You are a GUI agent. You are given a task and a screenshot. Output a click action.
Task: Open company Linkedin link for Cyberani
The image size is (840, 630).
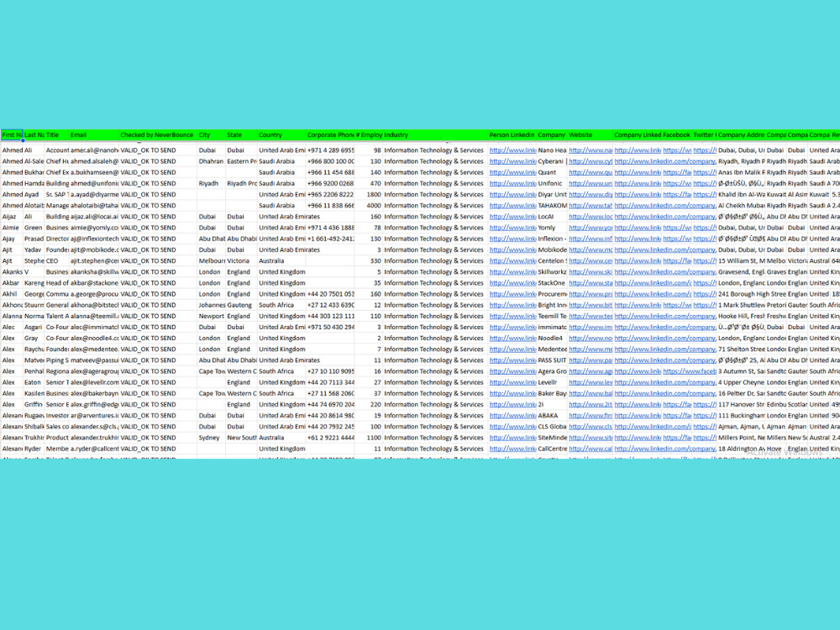[x=664, y=161]
